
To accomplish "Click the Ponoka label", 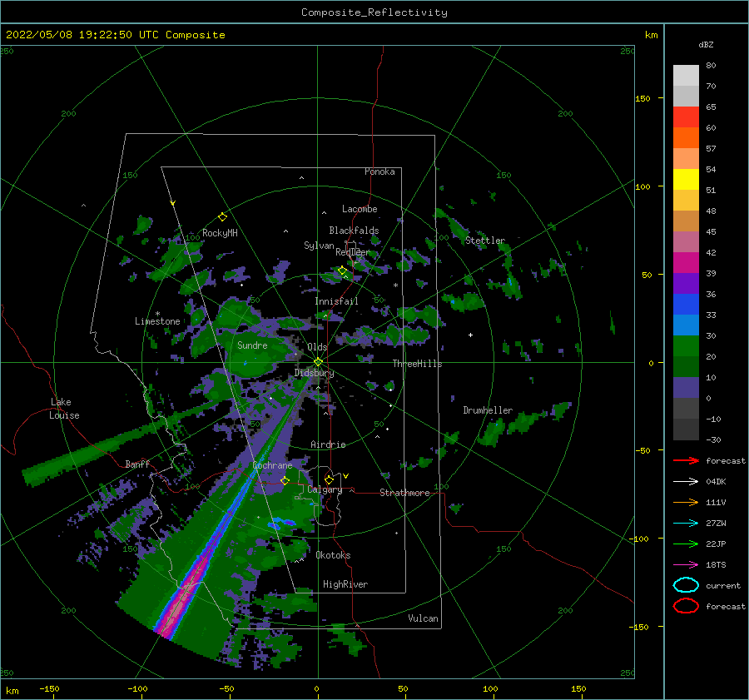I will 379,171.
